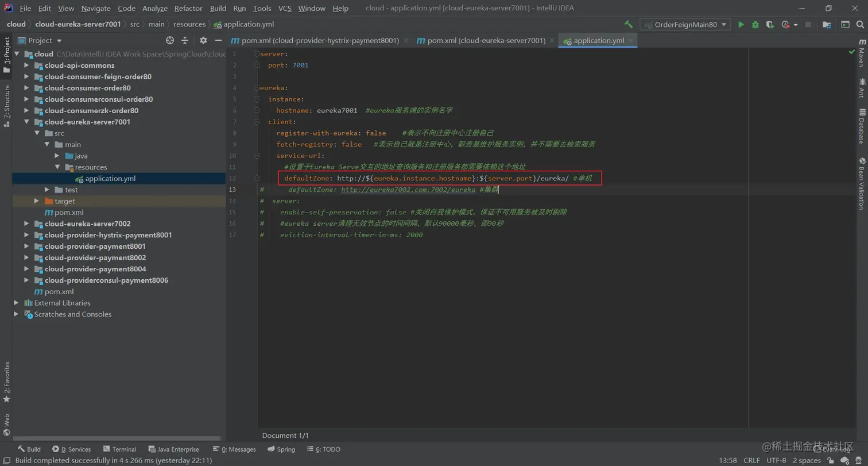Click cursor position 13:58 in status bar
Viewport: 868px width, 466px height.
pos(728,460)
